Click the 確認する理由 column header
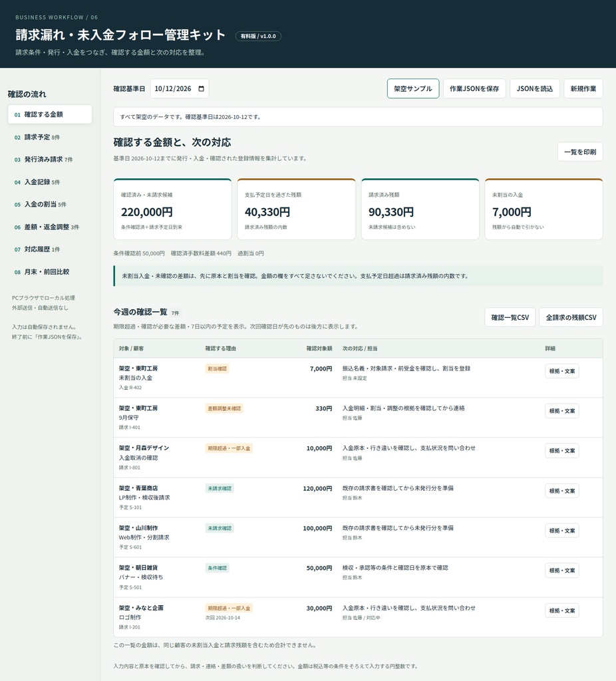Viewport: 616px width, 681px height. 221,348
